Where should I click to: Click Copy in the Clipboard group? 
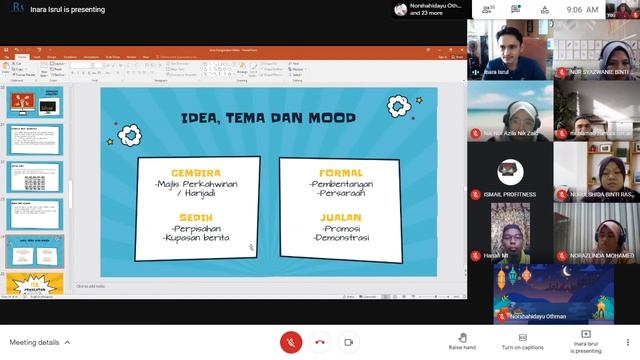(18, 69)
